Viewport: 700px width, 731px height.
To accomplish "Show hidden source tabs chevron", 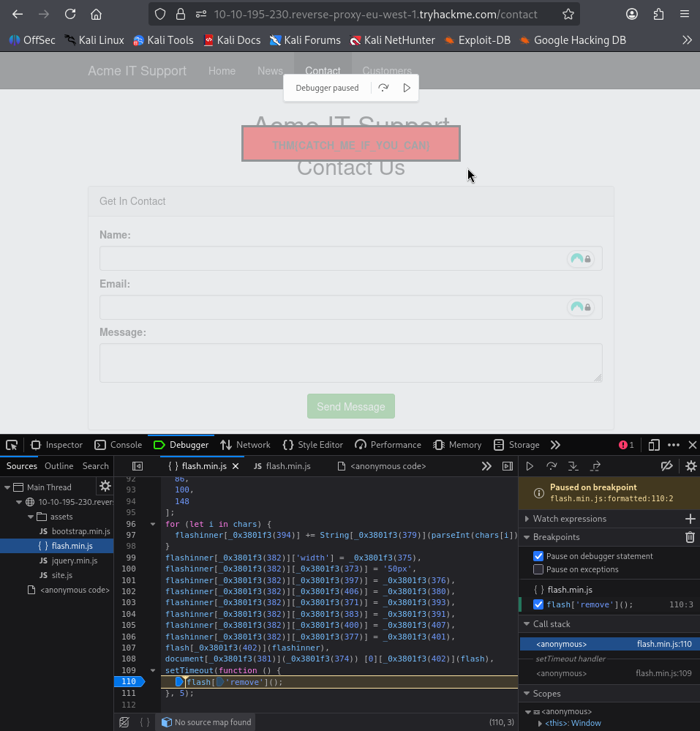I will 486,466.
